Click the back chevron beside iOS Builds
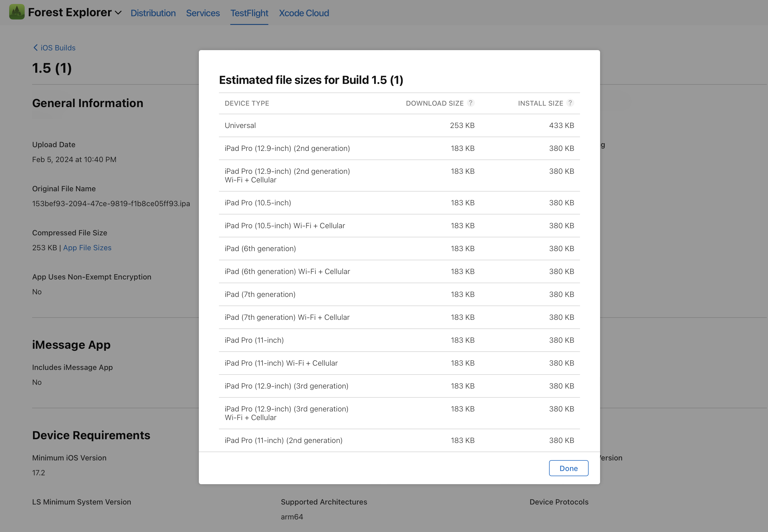 tap(36, 48)
